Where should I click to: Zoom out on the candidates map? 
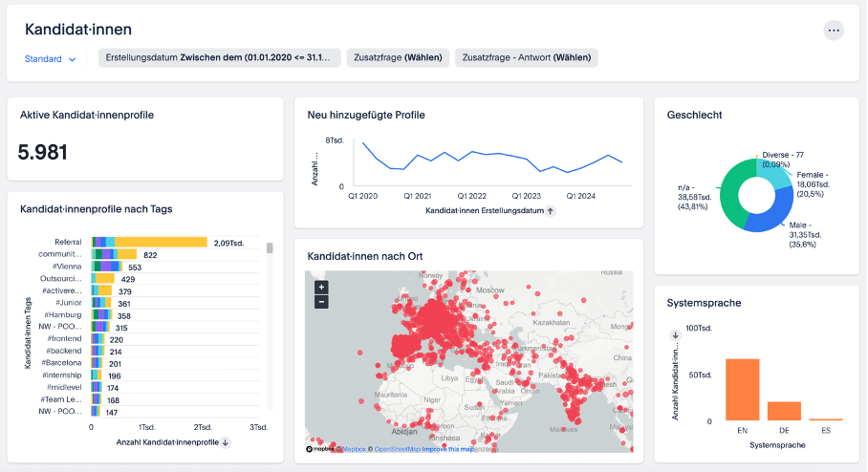tap(321, 302)
